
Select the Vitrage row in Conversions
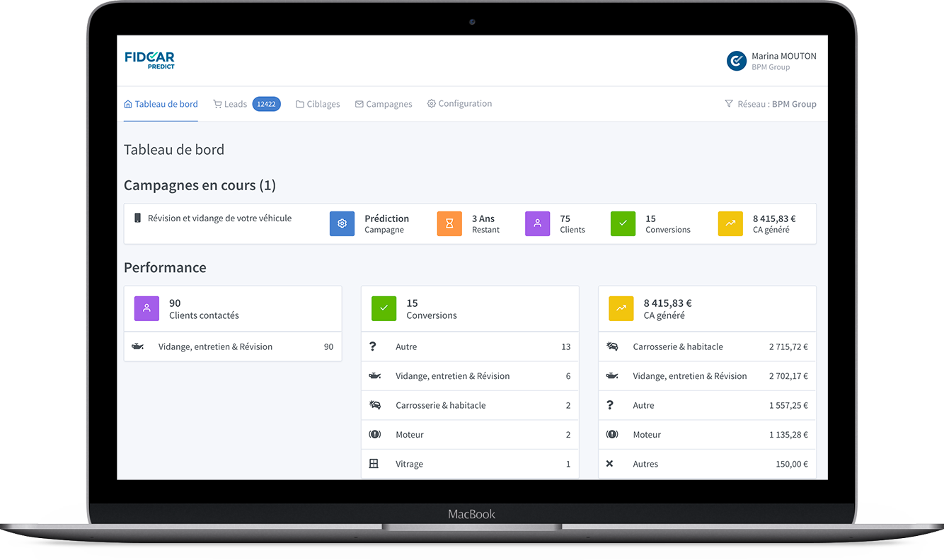coord(469,465)
